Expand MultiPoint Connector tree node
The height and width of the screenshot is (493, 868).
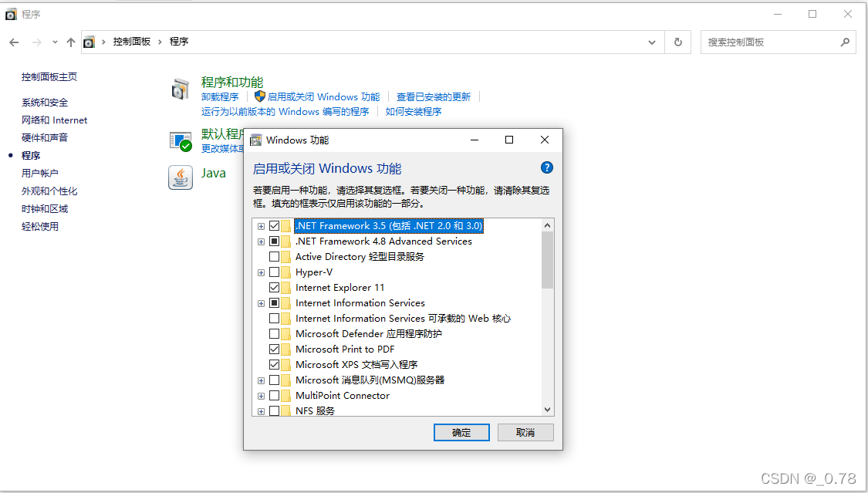(261, 396)
